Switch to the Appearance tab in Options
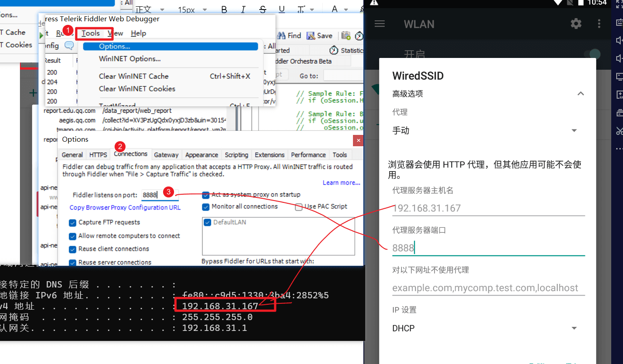 tap(202, 155)
